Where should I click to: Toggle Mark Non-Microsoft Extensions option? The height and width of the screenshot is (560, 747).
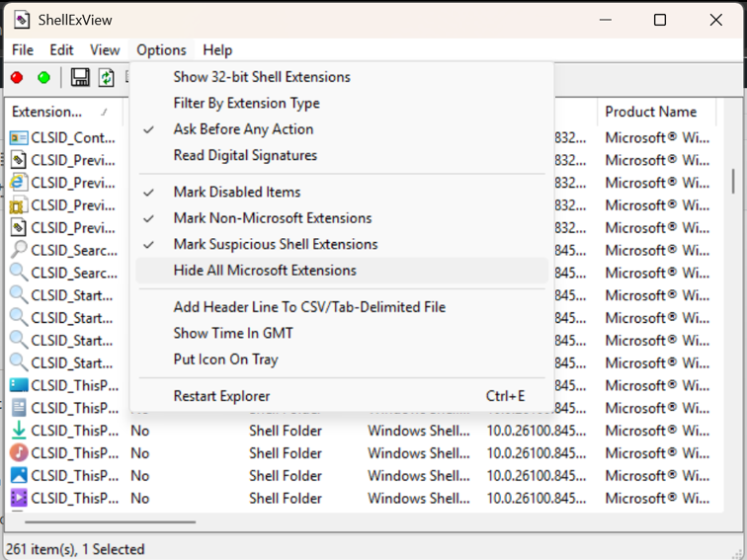click(342, 218)
